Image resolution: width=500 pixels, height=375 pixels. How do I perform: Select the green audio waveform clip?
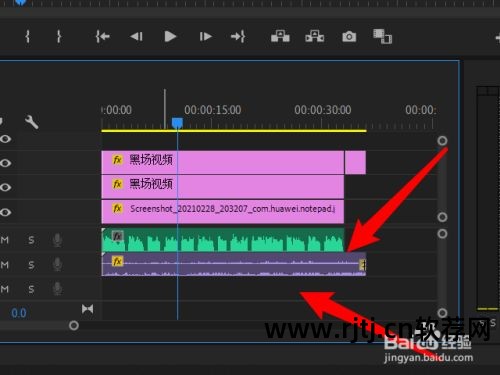click(222, 240)
